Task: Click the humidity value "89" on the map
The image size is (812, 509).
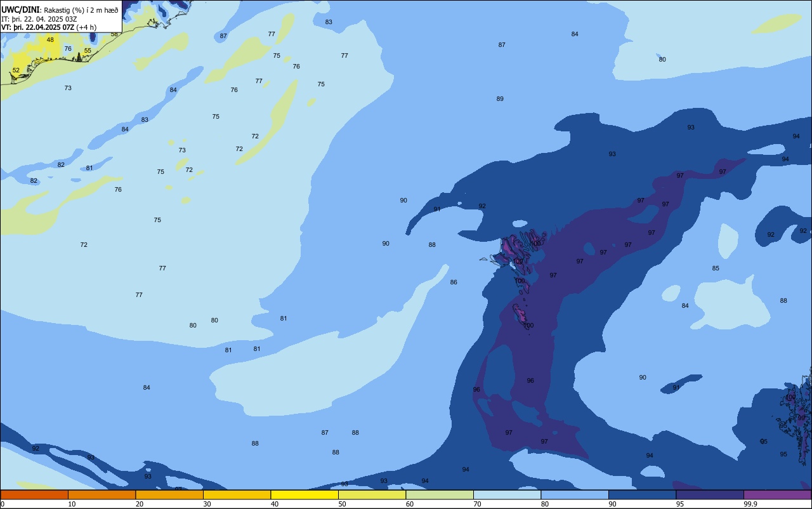Action: point(500,98)
